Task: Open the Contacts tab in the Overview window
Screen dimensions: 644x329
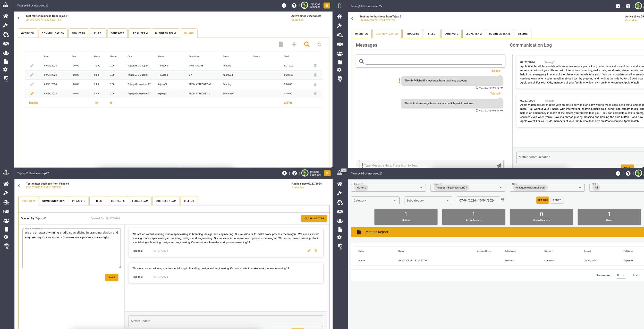Action: (x=118, y=201)
